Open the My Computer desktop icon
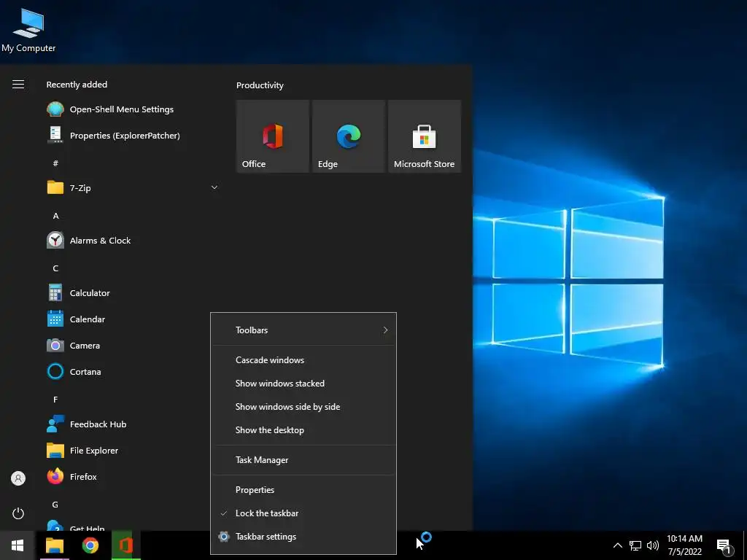The height and width of the screenshot is (560, 747). coord(28,31)
